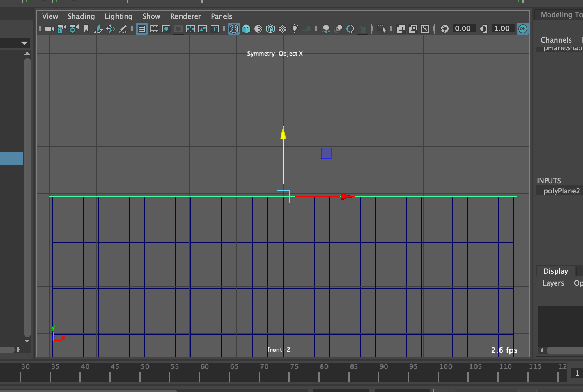Image resolution: width=583 pixels, height=392 pixels.
Task: Click the Exposure value field 0.00
Action: 463,28
